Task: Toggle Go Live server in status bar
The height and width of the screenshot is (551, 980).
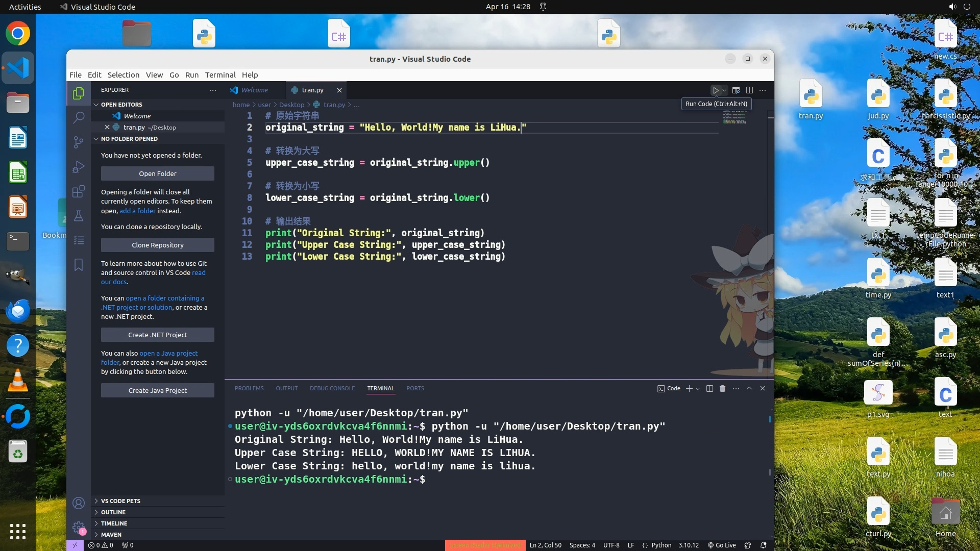Action: tap(722, 545)
